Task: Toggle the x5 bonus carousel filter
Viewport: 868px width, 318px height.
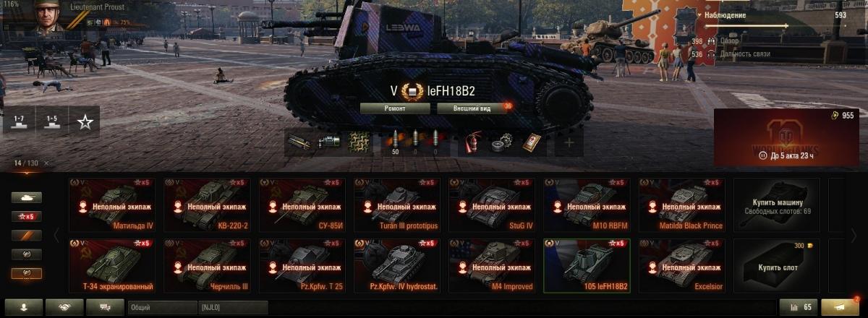Action: click(x=25, y=216)
